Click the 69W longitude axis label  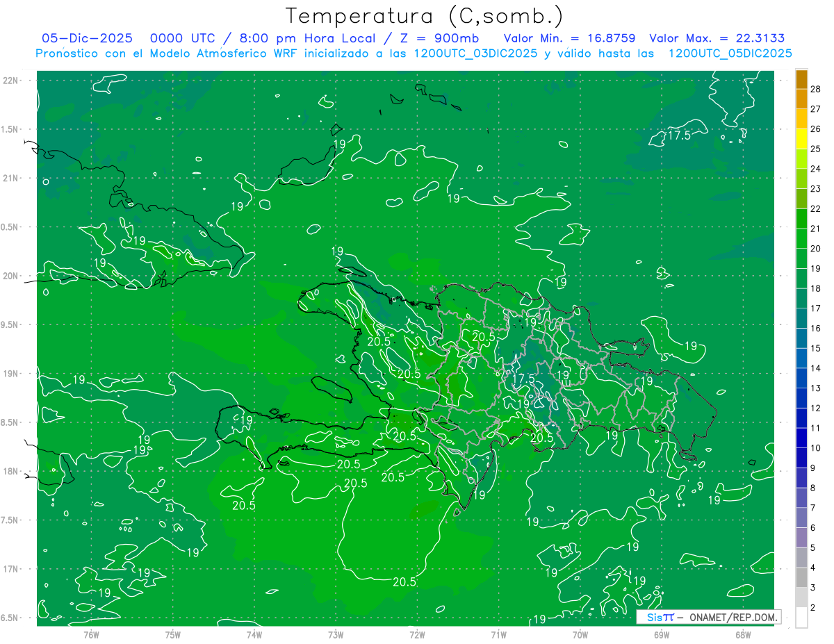[x=661, y=634]
